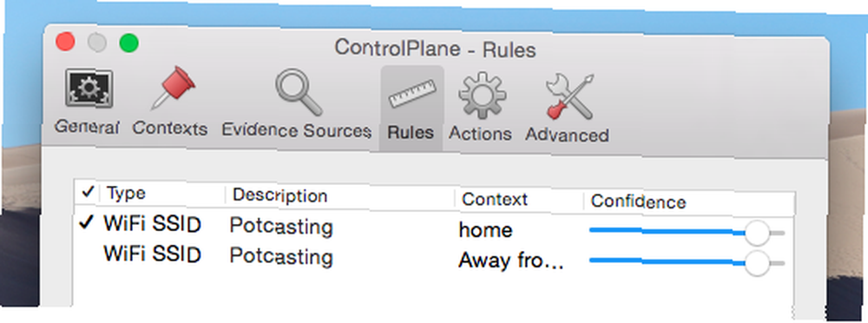Viewport: 868px width, 323px height.
Task: Click the Evidence Sources toolbar label
Action: [x=296, y=130]
